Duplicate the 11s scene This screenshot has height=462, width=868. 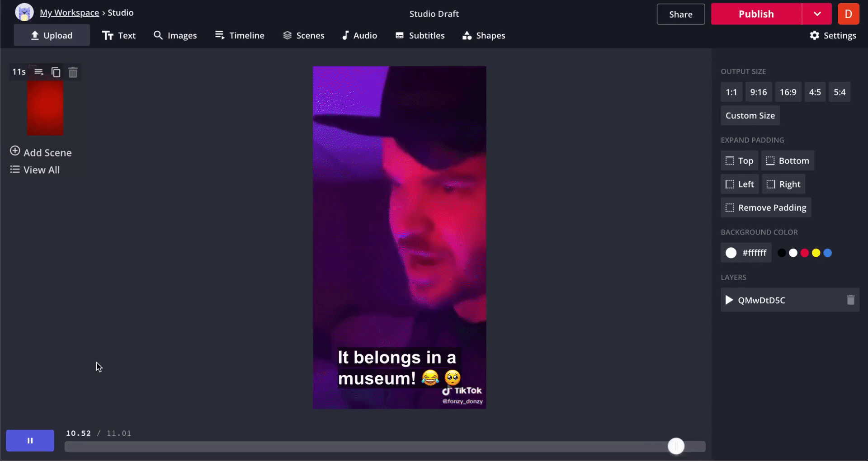coord(56,72)
